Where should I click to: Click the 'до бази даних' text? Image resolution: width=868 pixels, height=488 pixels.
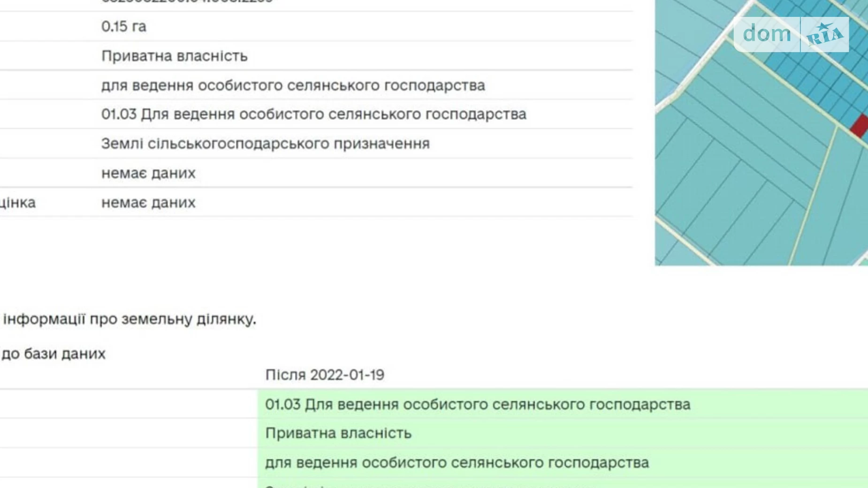click(x=53, y=354)
